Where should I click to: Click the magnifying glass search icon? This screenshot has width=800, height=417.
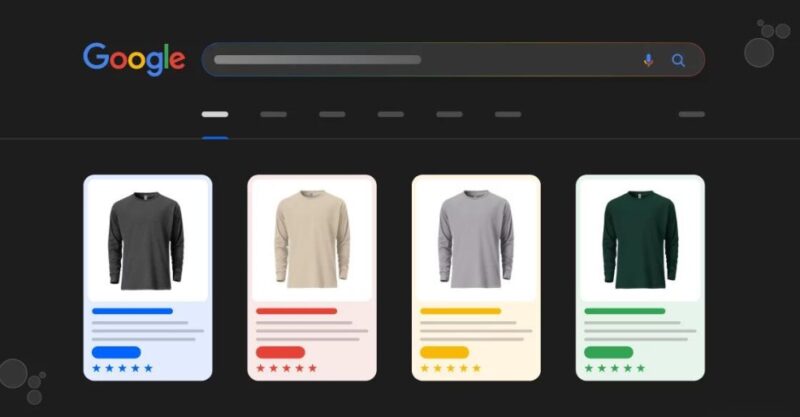pos(678,60)
